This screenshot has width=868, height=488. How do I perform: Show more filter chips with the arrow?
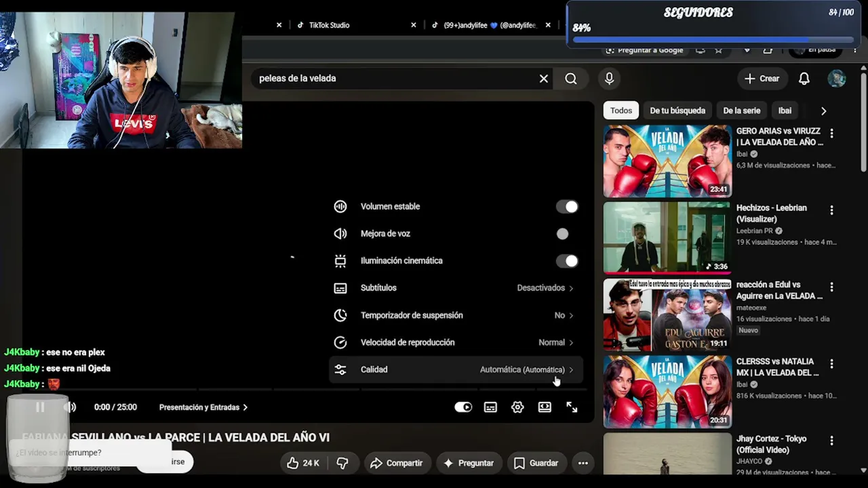click(823, 110)
